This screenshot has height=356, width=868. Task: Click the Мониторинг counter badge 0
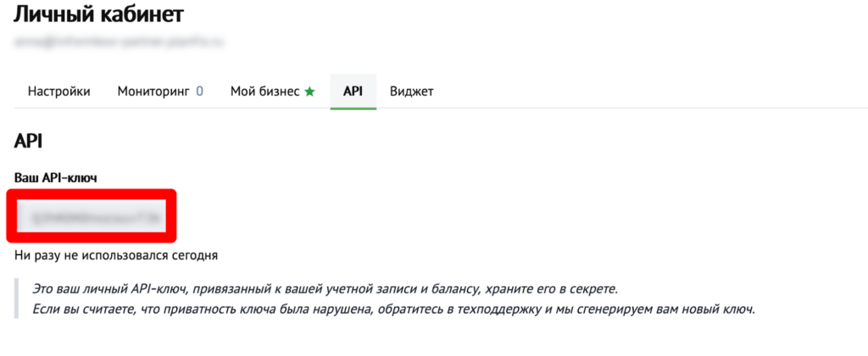(x=199, y=92)
